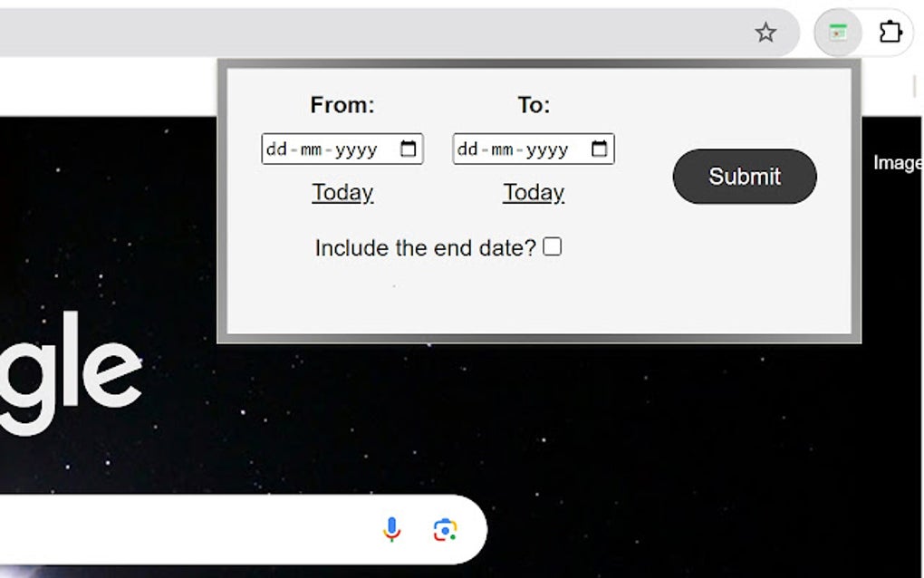Open the Chrome extensions puzzle-piece menu
924x578 pixels.
click(890, 32)
